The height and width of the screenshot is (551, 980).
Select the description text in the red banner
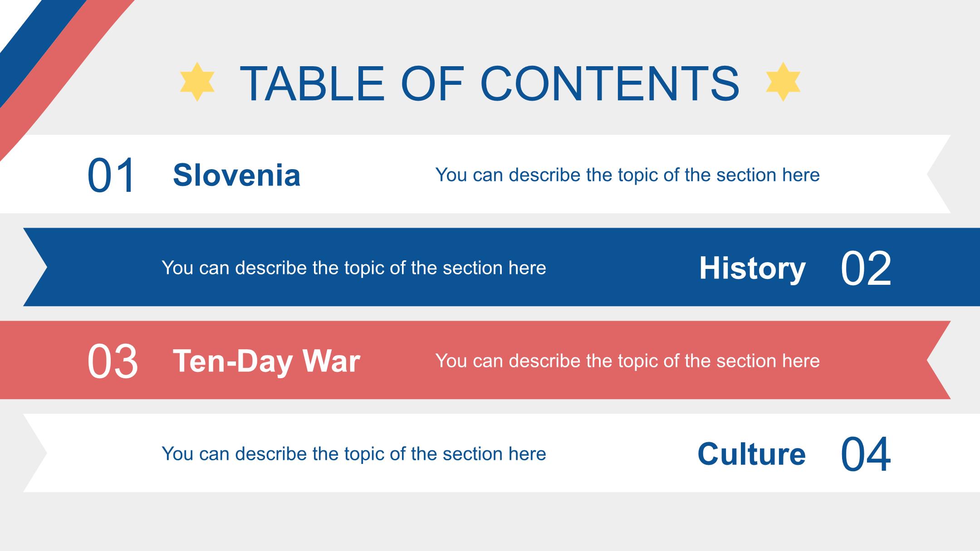click(x=627, y=361)
